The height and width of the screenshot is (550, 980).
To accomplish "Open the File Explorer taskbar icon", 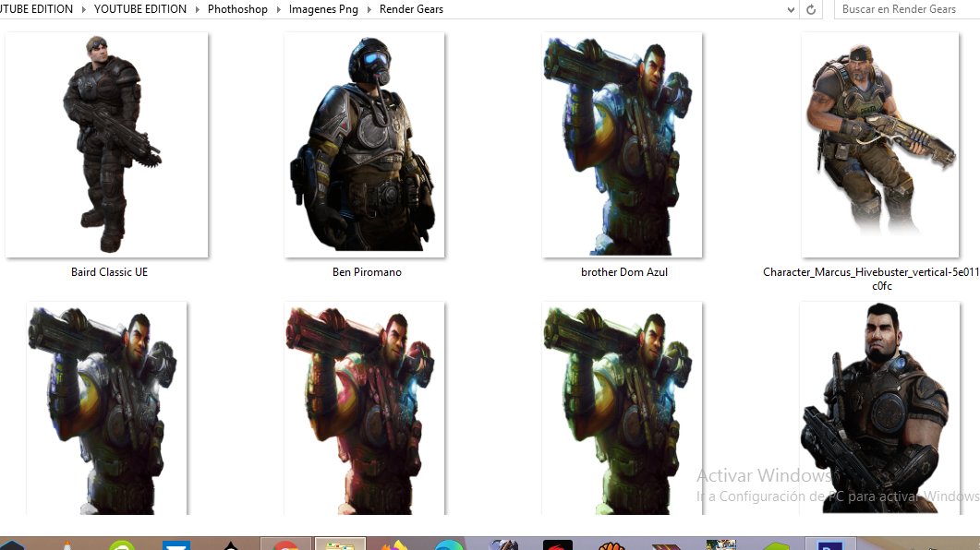I will (x=340, y=544).
